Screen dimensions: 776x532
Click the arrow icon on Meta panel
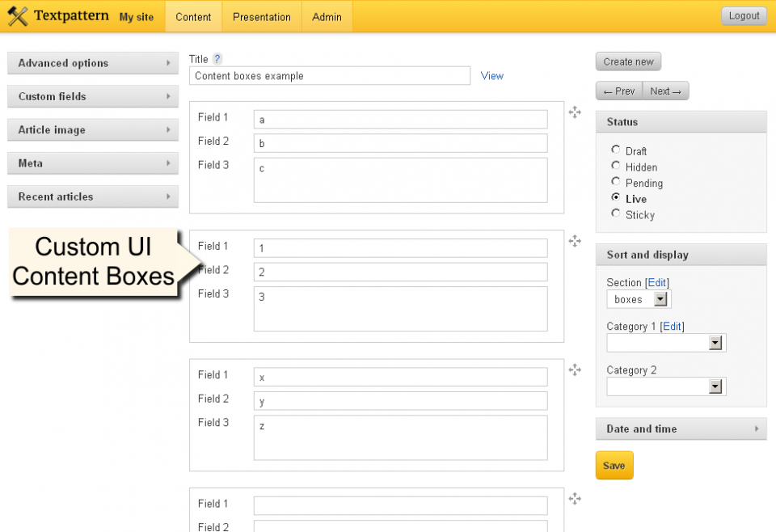pos(170,163)
